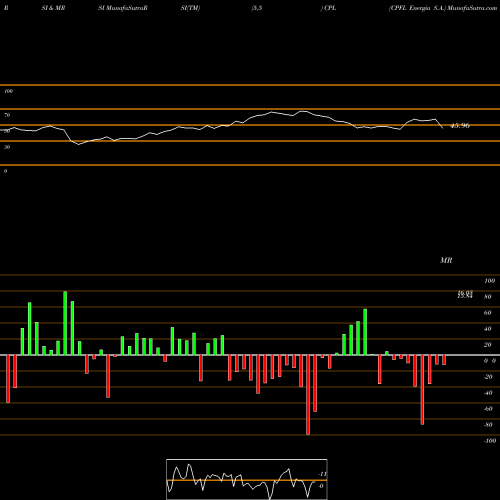Click the "-20" axis label in the MR pane
Viewport: 500px width, 500px height.
[488, 377]
